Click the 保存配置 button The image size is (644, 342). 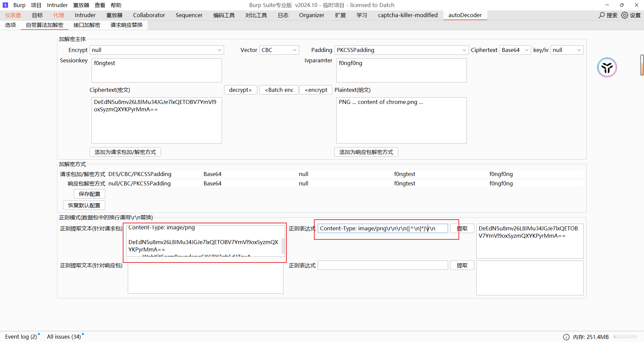point(90,194)
